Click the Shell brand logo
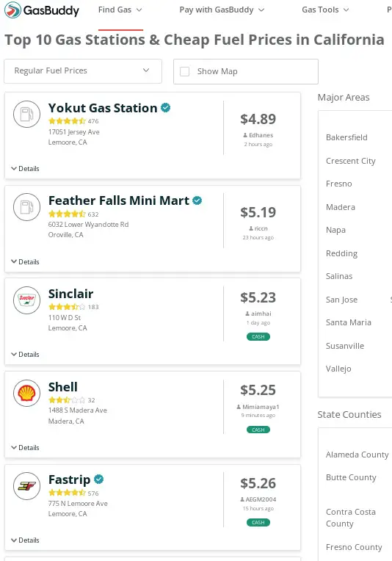This screenshot has width=392, height=561. [27, 393]
